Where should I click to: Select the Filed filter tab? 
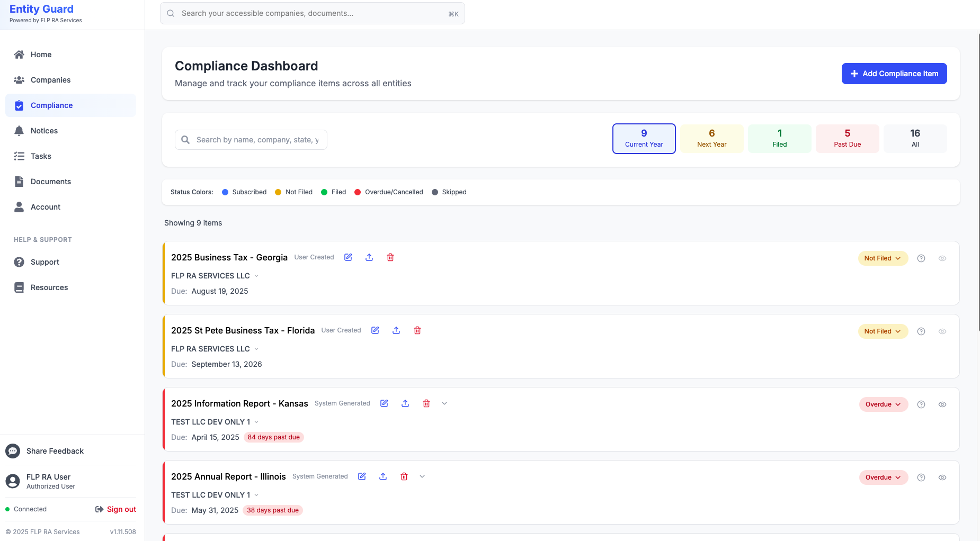click(x=780, y=139)
